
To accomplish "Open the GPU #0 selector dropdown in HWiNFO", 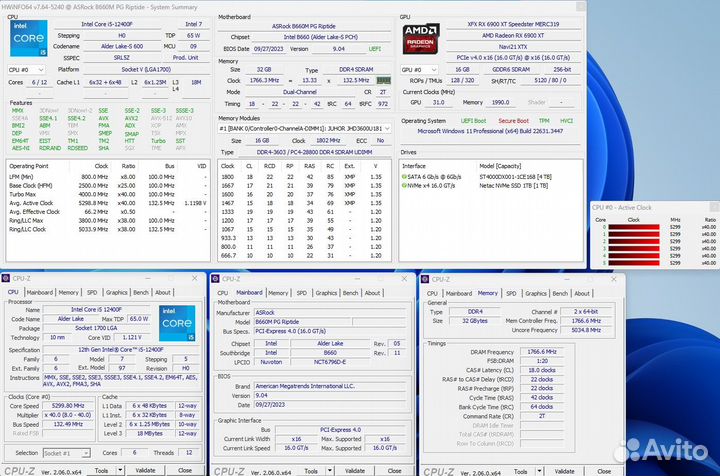I will click(418, 70).
